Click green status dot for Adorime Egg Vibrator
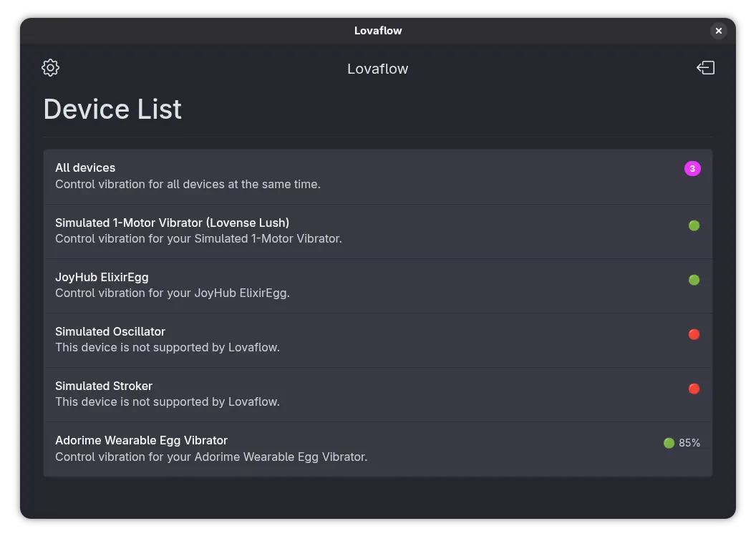 tap(669, 443)
